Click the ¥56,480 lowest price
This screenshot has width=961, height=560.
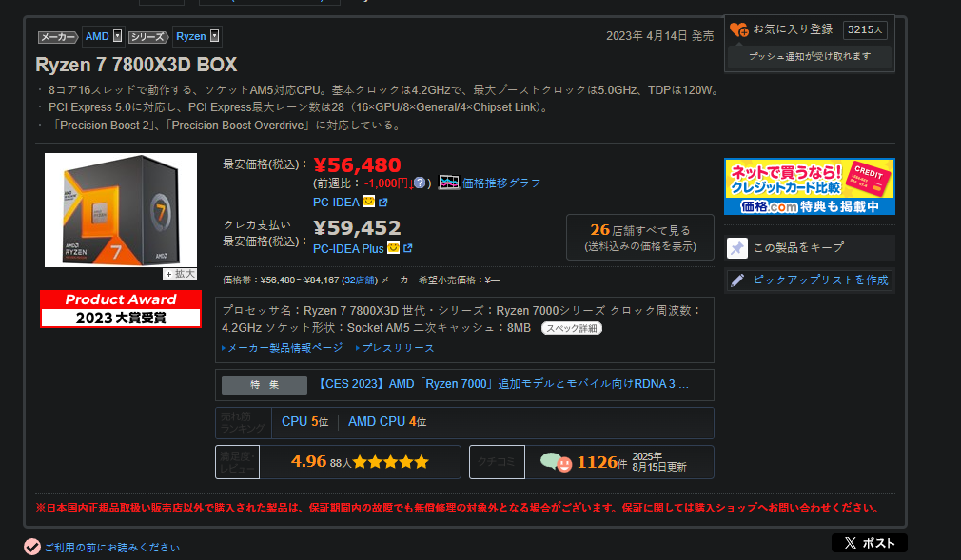pyautogui.click(x=358, y=164)
